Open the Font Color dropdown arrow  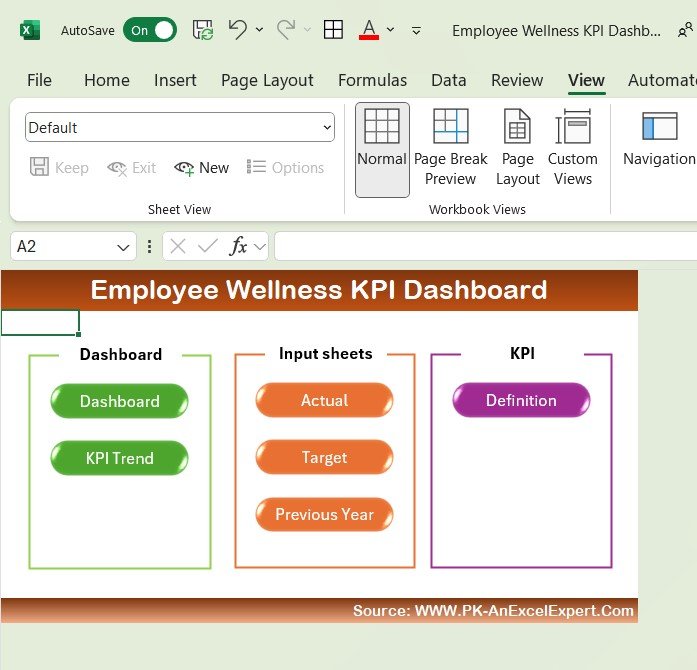point(390,30)
